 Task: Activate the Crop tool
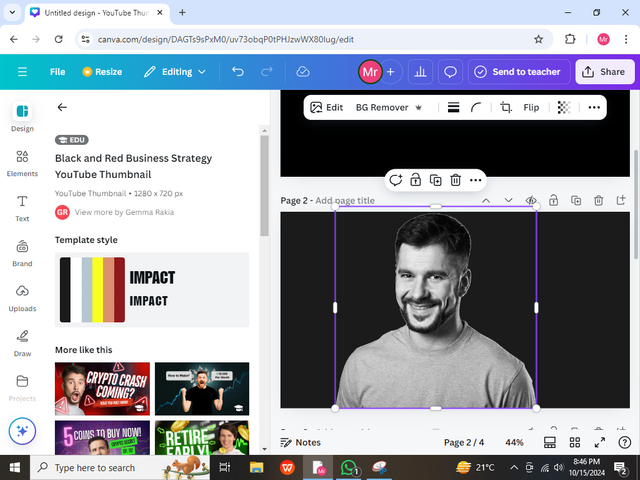pyautogui.click(x=506, y=107)
